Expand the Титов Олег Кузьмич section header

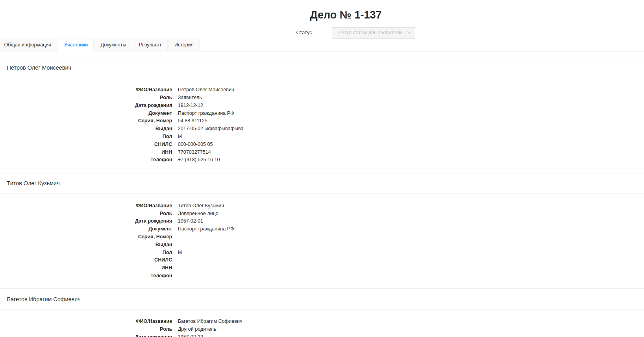tap(33, 183)
